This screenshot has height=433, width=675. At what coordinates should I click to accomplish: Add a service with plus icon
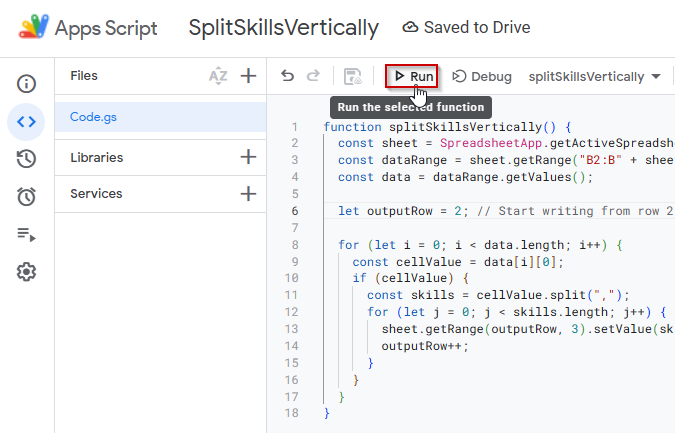248,194
